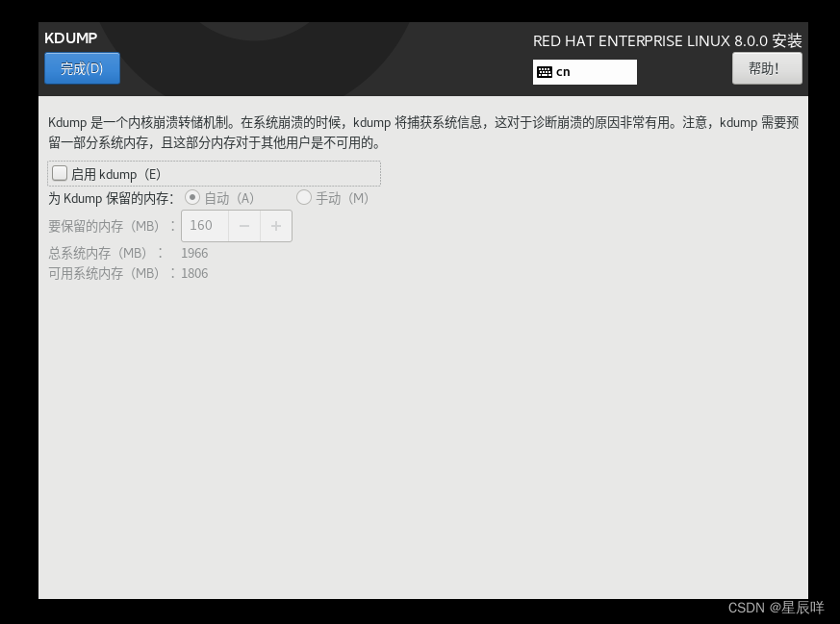The width and height of the screenshot is (840, 624).
Task: Increase reserved memory with plus button
Action: [276, 226]
